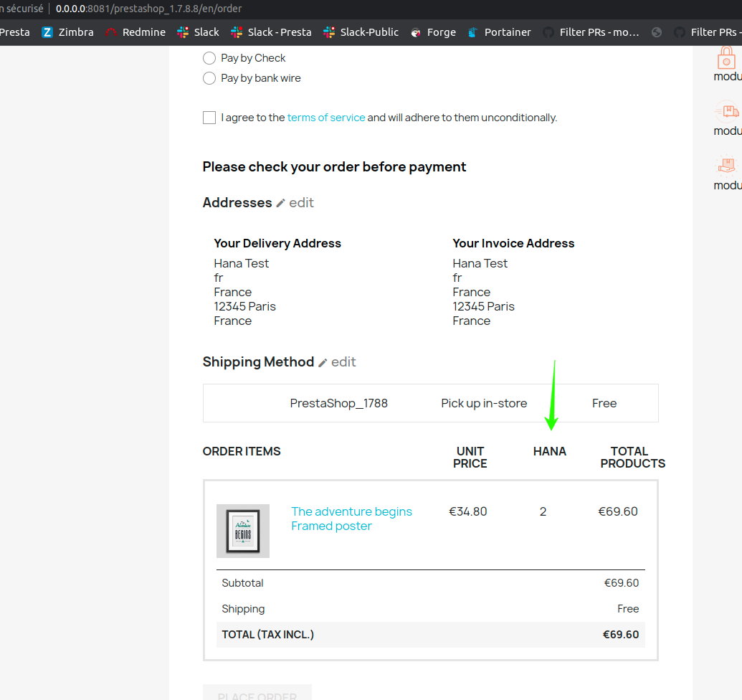
Task: Check the terms of service agreement box
Action: point(209,117)
